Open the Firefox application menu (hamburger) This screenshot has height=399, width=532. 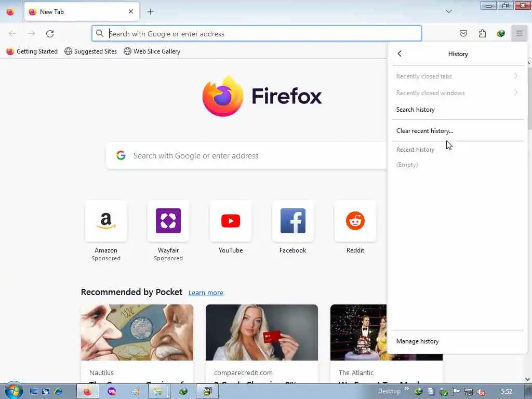[519, 33]
